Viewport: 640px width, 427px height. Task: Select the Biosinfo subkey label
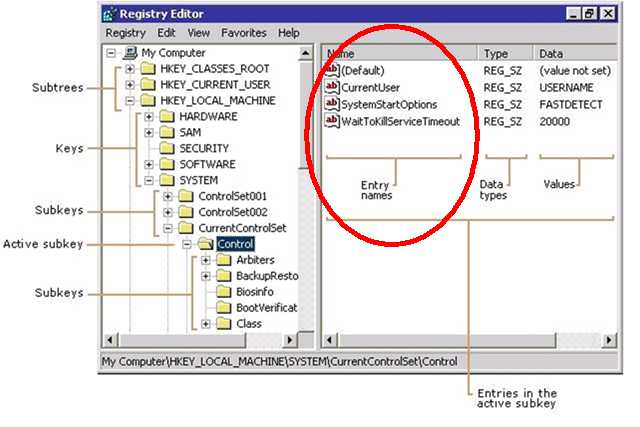coord(255,292)
